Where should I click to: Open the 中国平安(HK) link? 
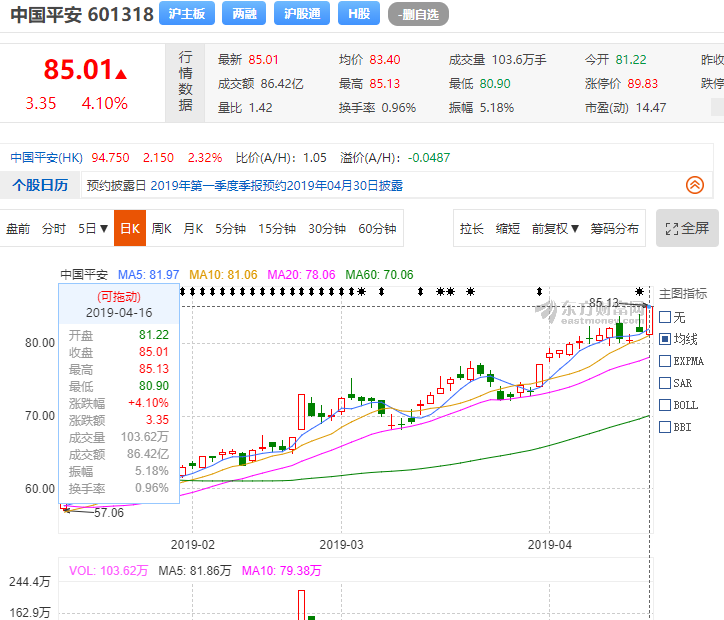(x=46, y=158)
